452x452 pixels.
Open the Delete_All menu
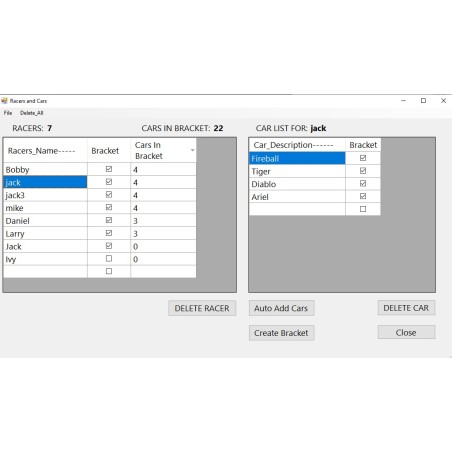click(x=32, y=113)
